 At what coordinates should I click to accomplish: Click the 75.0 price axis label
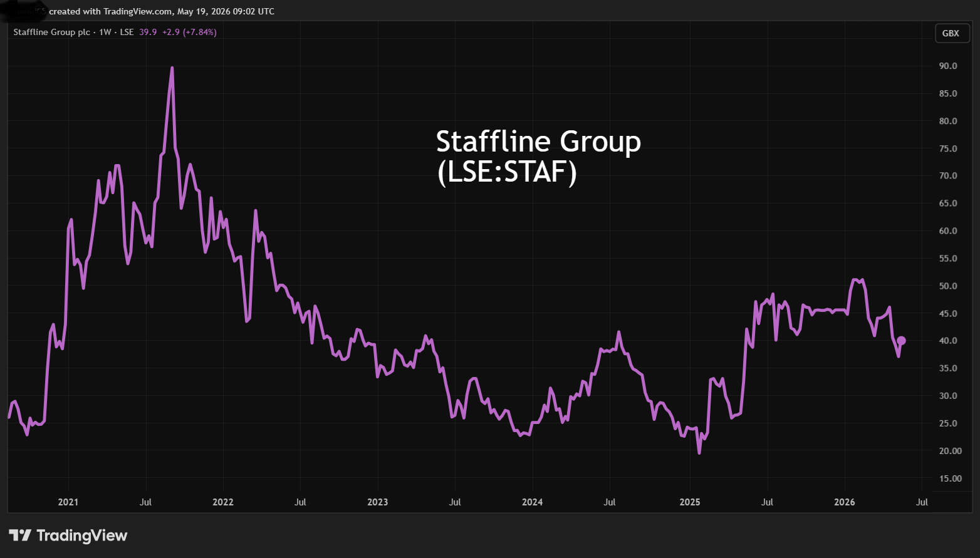948,148
